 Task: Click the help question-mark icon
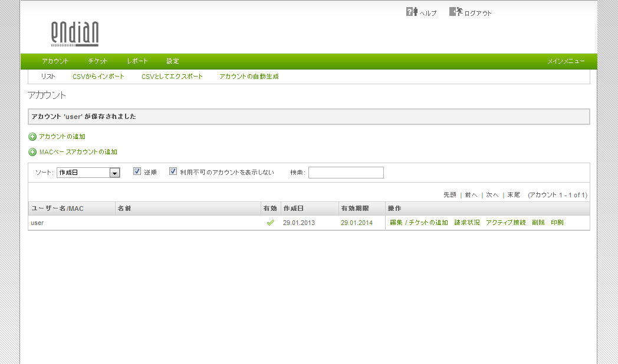coord(412,12)
